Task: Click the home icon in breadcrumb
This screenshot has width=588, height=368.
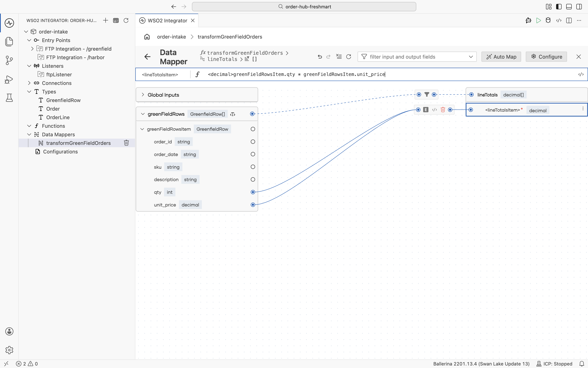Action: pos(147,37)
